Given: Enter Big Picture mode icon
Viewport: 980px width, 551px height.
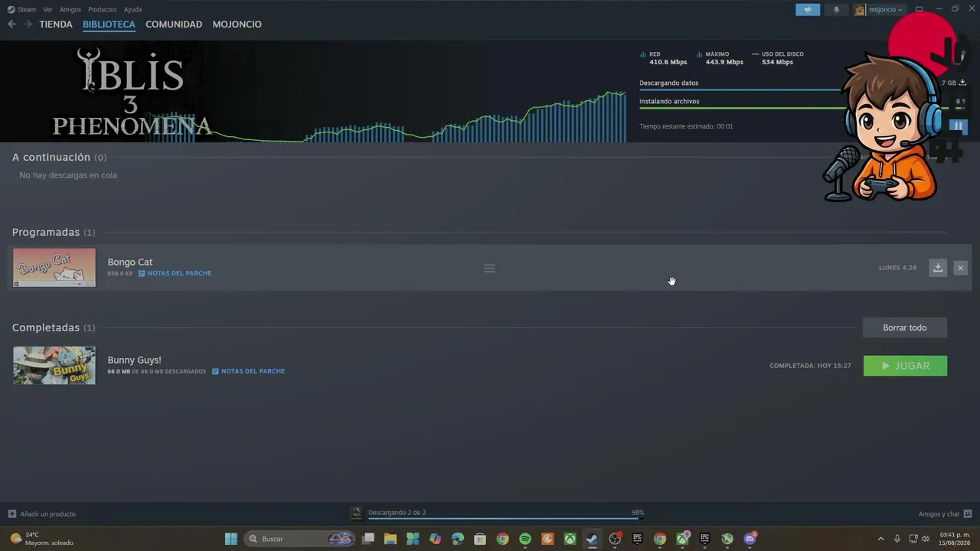Looking at the screenshot, I should [919, 10].
